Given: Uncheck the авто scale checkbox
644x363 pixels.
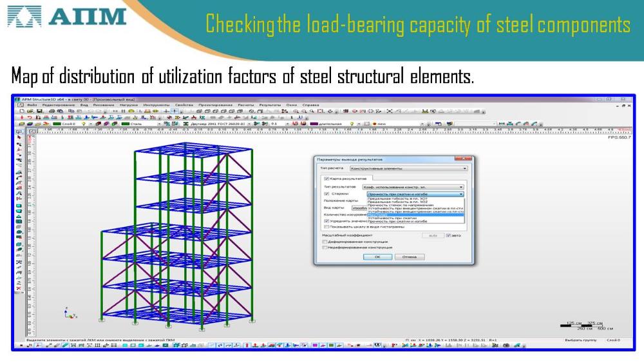Looking at the screenshot, I should coord(449,235).
